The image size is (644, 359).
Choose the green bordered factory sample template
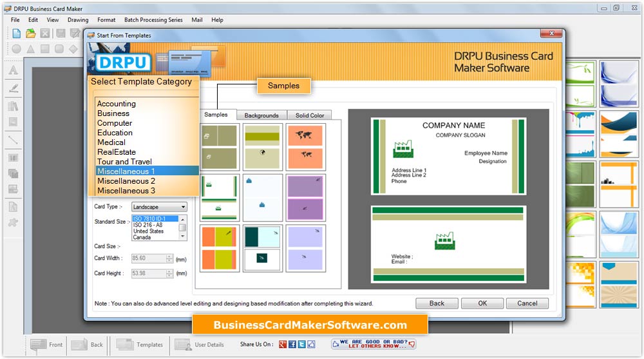click(220, 198)
